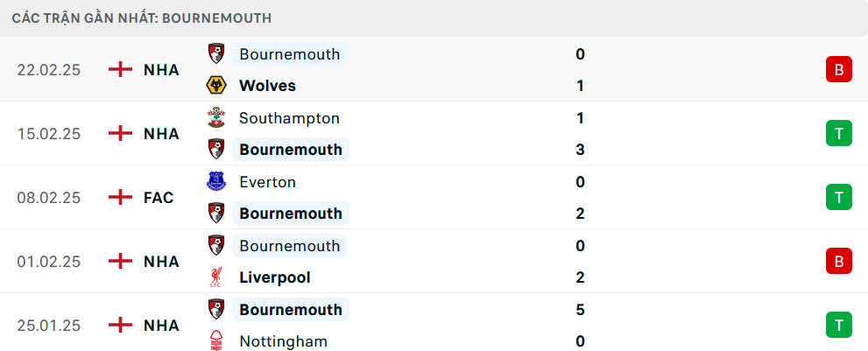Select the FAC competition label
868x351 pixels.
pos(159,198)
